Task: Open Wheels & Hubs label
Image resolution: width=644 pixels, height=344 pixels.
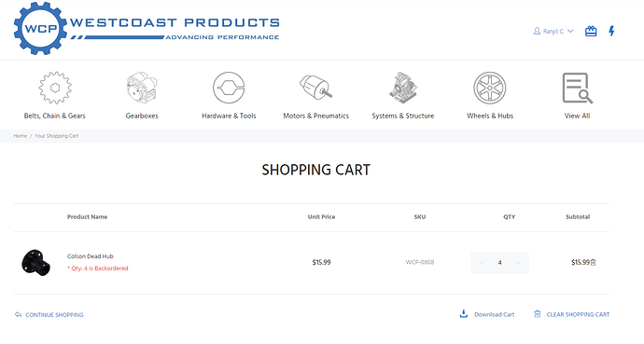Action: pos(490,116)
